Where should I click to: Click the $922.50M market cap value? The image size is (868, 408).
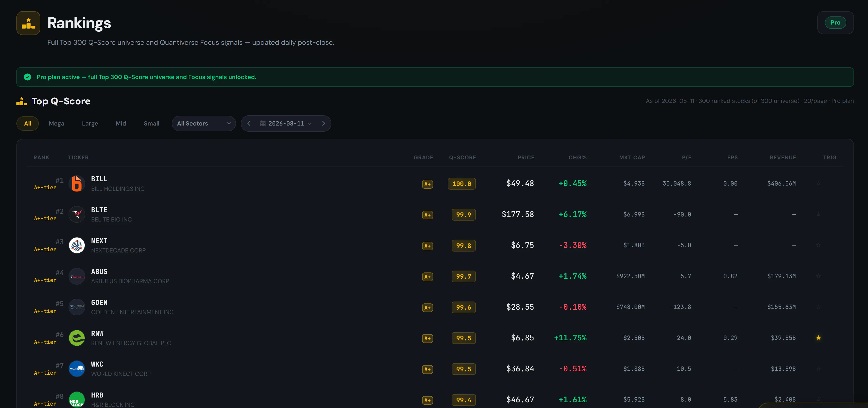tap(631, 276)
